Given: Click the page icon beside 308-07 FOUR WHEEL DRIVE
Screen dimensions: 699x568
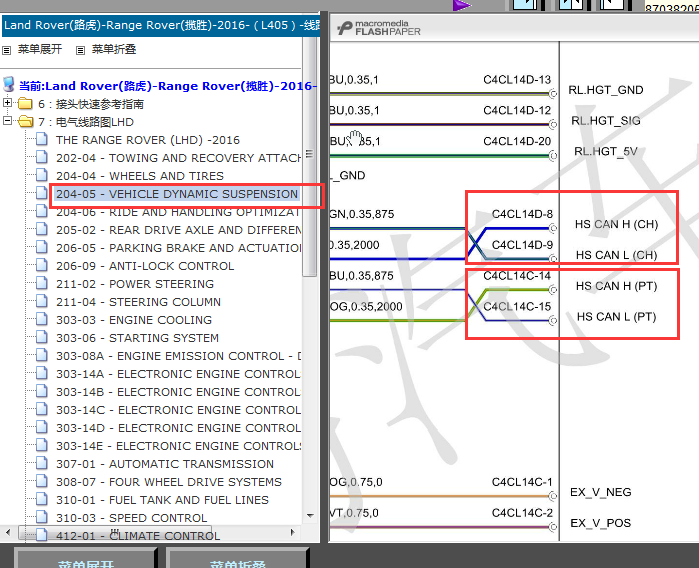Looking at the screenshot, I should tap(42, 481).
